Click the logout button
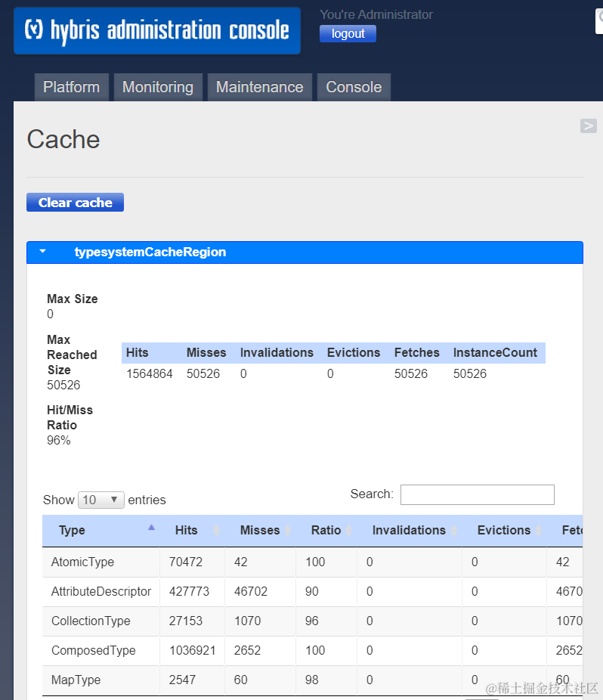The image size is (603, 700). [348, 33]
